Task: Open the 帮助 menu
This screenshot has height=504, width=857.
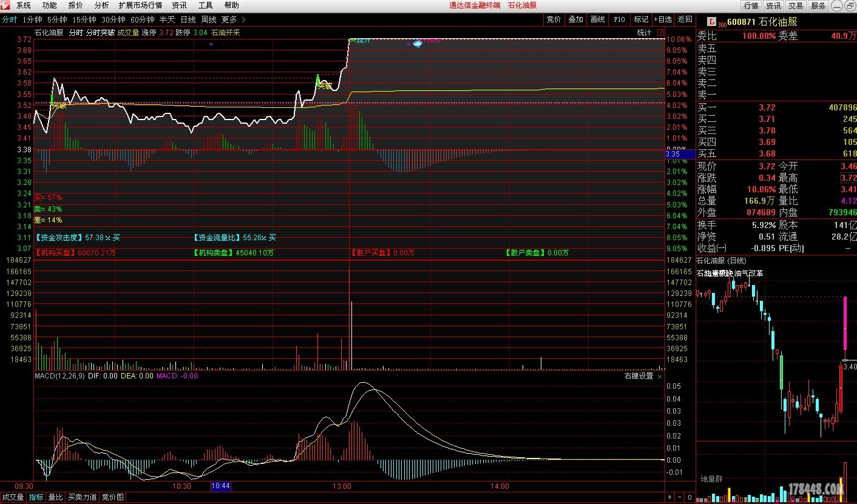Action: point(231,5)
